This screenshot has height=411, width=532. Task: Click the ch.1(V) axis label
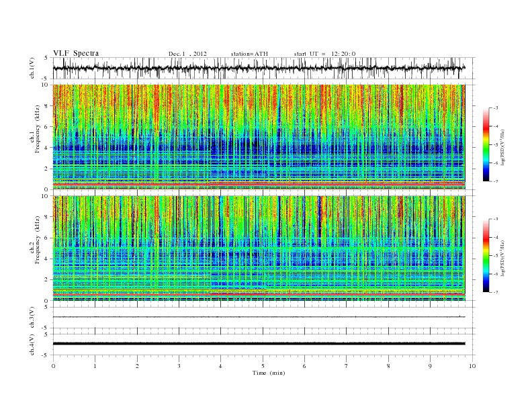point(32,69)
